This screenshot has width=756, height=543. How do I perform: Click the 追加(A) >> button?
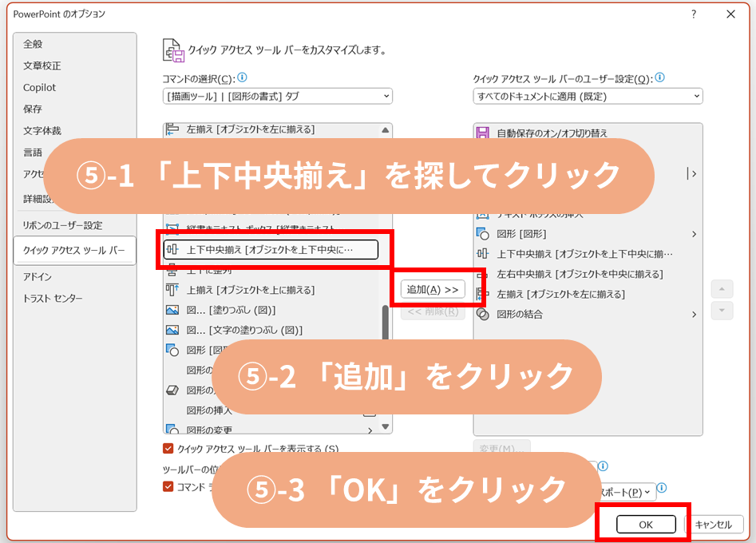click(x=433, y=290)
